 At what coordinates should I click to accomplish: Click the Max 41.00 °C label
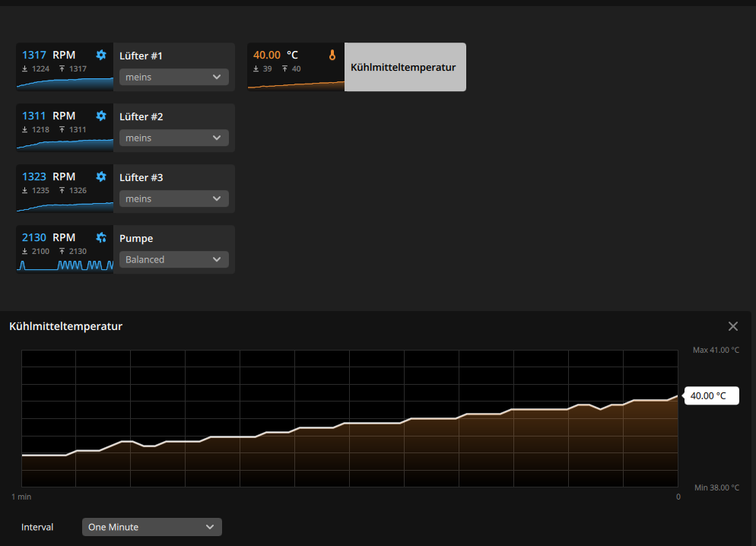pos(716,350)
